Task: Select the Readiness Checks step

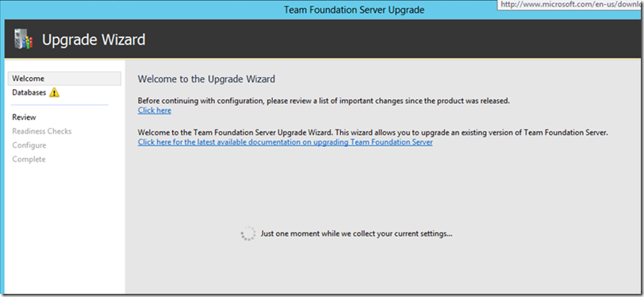Action: coord(42,131)
